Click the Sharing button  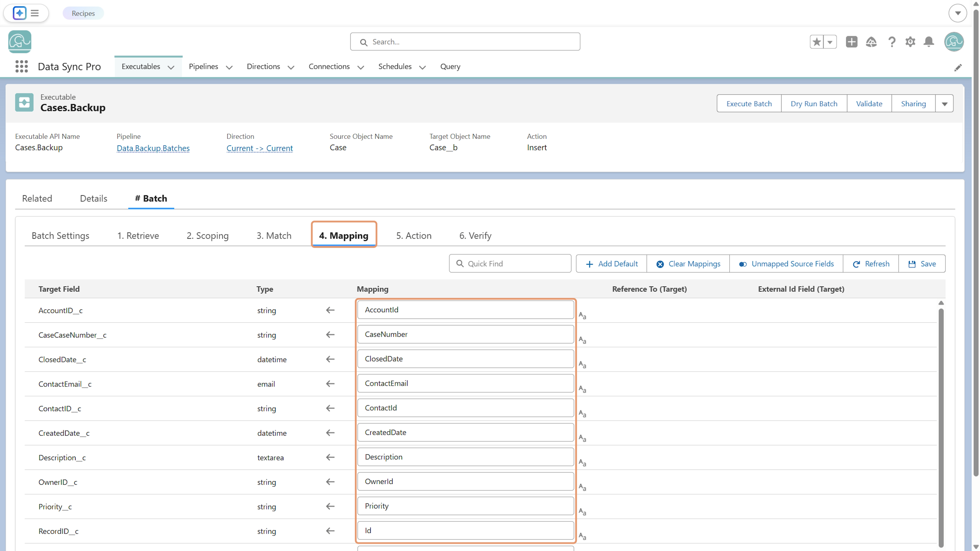point(913,103)
